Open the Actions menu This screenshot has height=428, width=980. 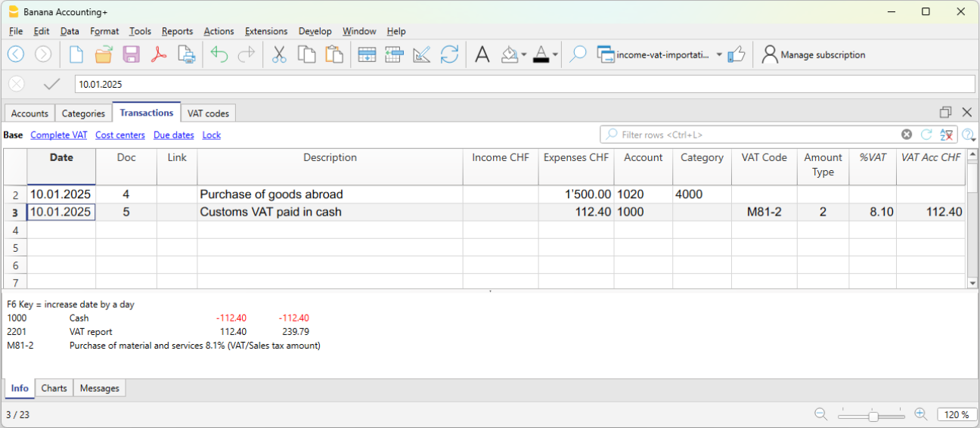(219, 31)
